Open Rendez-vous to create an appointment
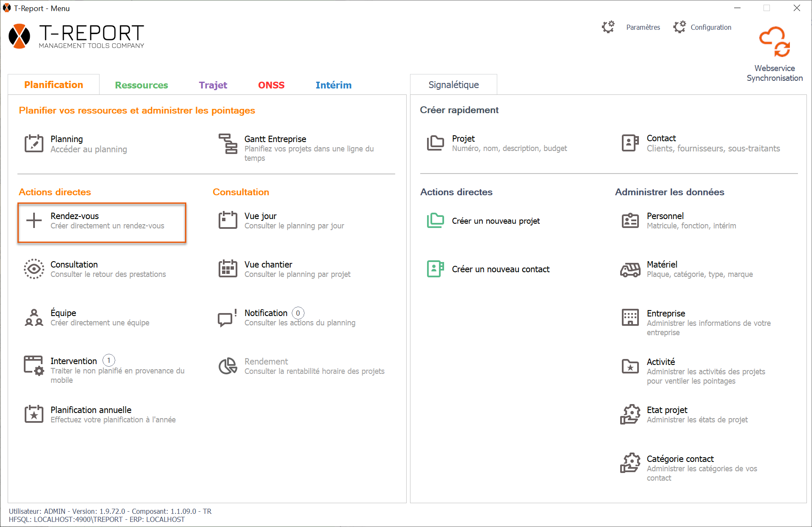 (x=102, y=221)
